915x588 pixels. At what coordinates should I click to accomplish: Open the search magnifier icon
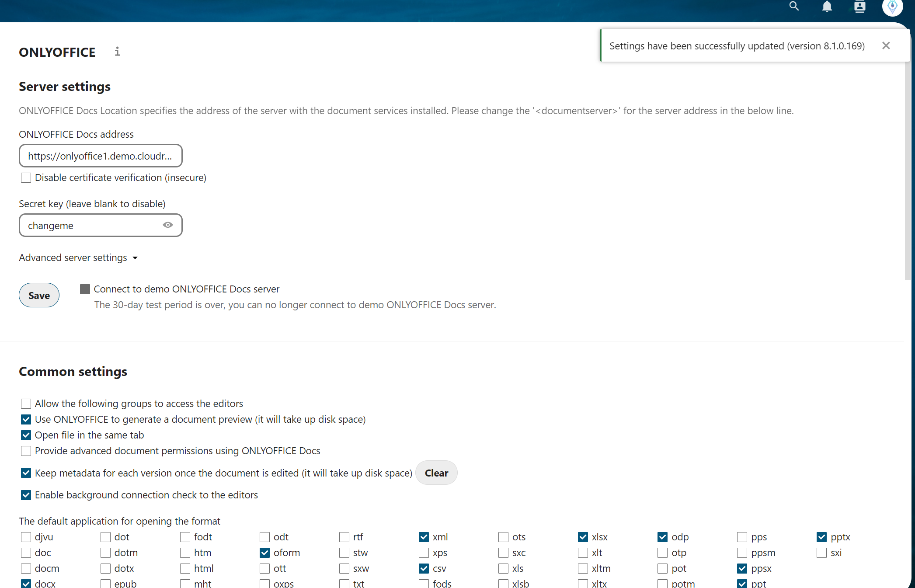click(x=794, y=7)
